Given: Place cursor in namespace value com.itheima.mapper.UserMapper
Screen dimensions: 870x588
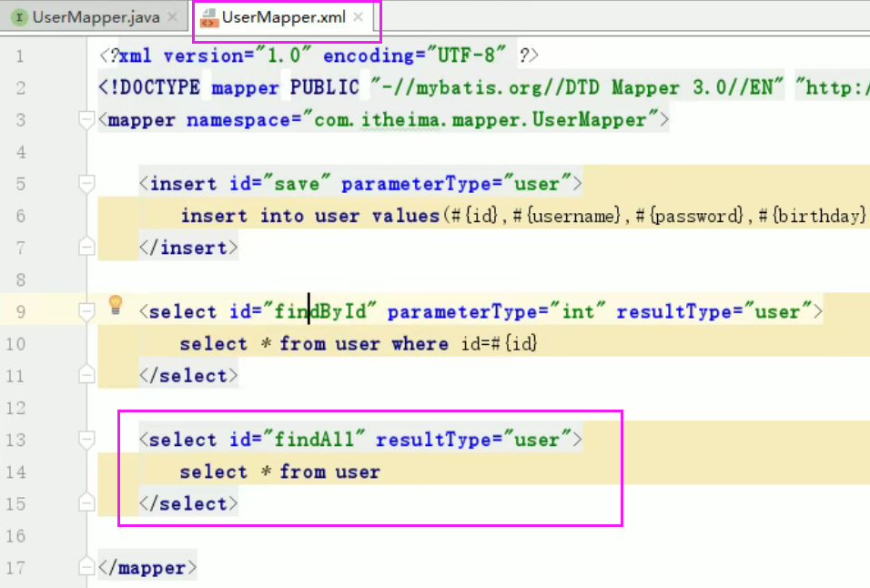Looking at the screenshot, I should (x=480, y=120).
